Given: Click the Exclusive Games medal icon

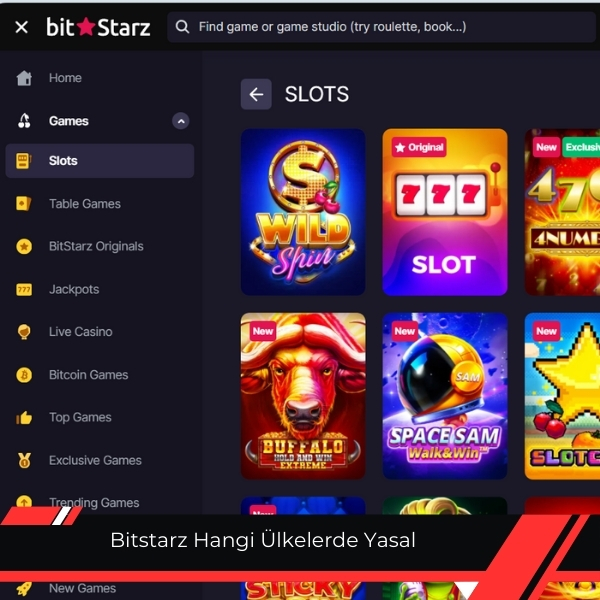Looking at the screenshot, I should [24, 460].
